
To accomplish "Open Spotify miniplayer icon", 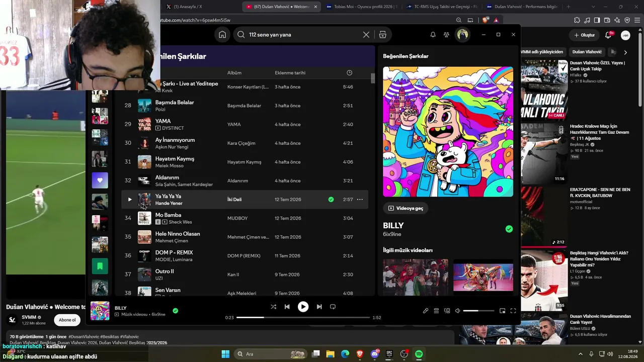I will pos(502,311).
